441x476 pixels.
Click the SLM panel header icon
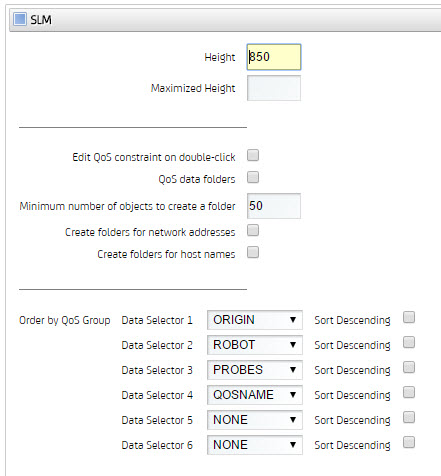coord(20,19)
